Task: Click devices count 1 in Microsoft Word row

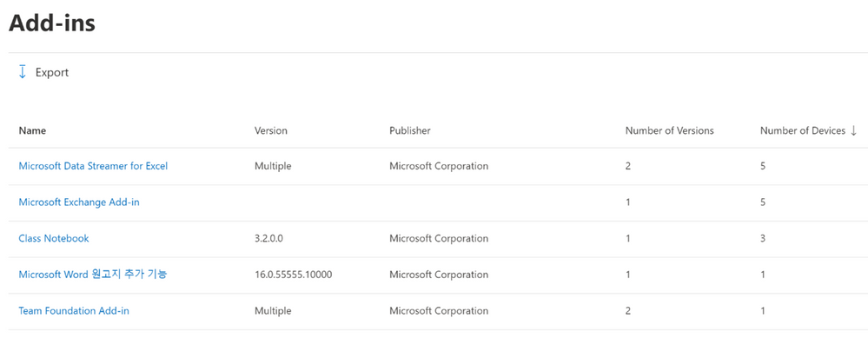Action: click(x=763, y=275)
